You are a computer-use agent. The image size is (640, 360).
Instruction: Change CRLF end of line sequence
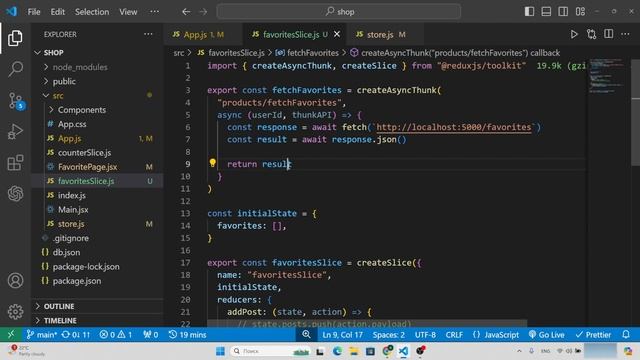tap(454, 335)
